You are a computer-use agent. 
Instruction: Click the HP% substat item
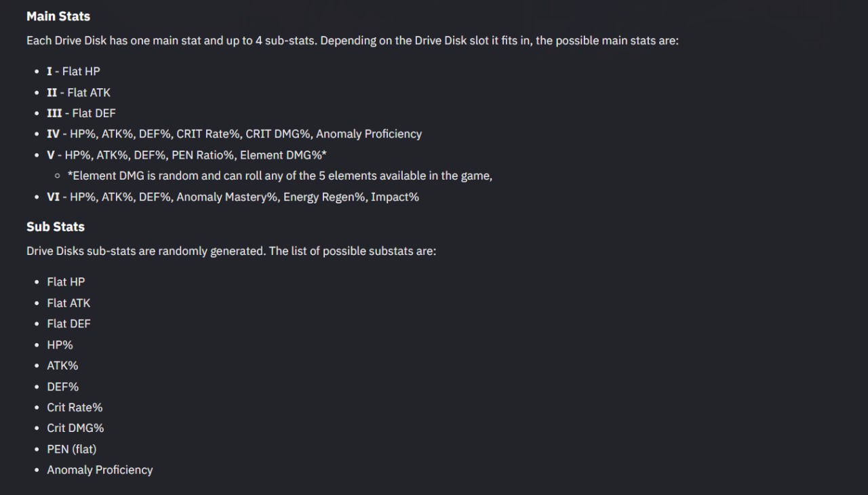point(60,345)
